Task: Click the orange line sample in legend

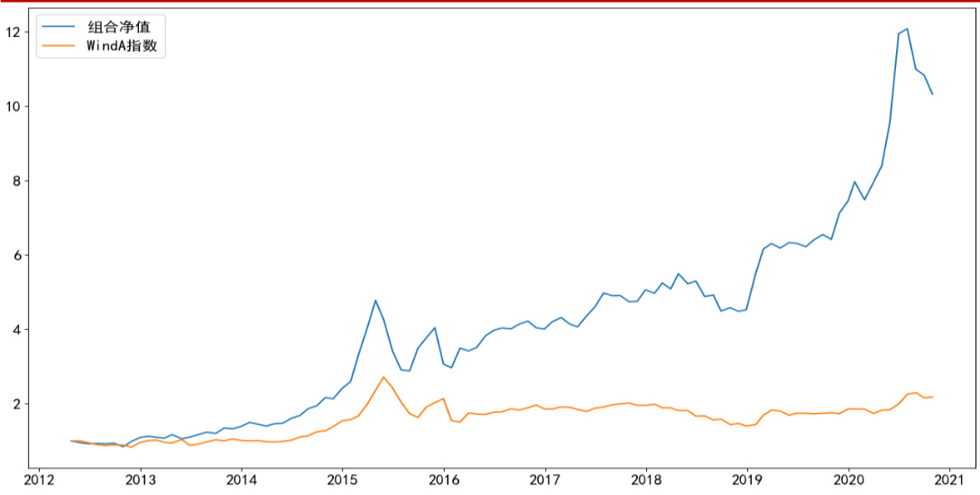Action: tap(60, 46)
